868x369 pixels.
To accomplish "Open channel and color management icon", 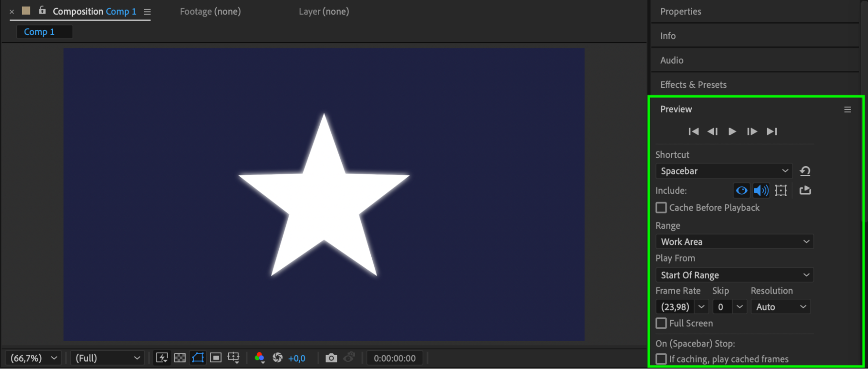I will pos(260,358).
